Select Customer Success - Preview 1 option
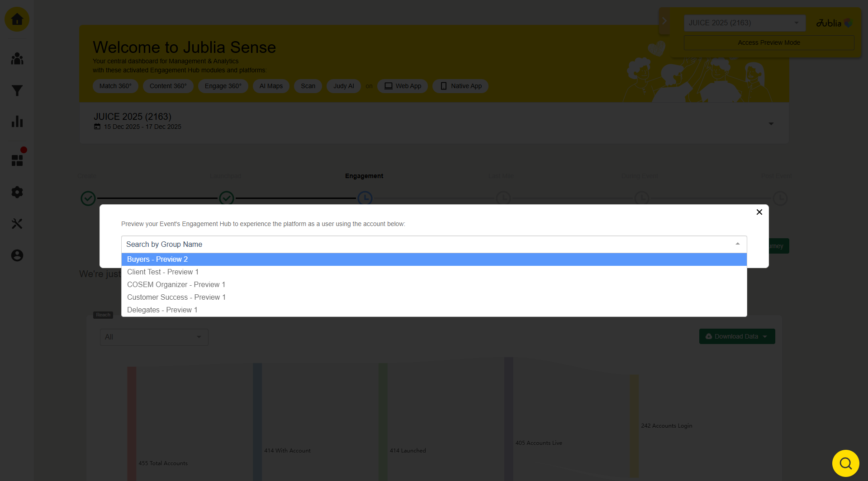This screenshot has height=481, width=868. [x=434, y=297]
